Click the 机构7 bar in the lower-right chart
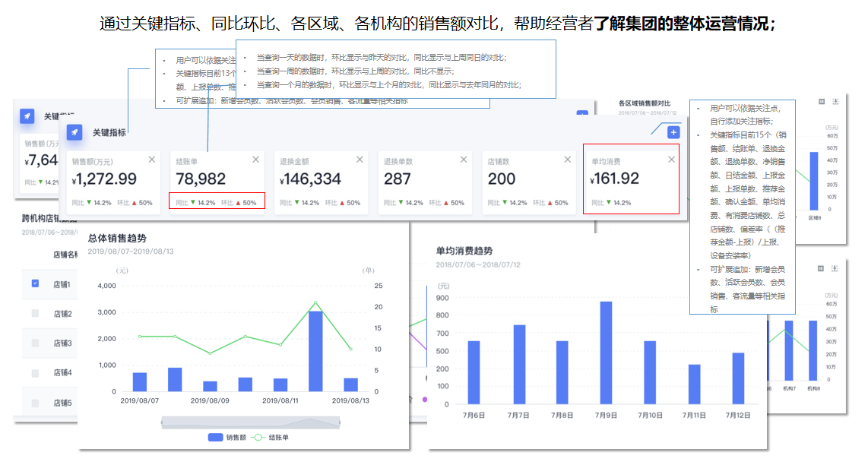The height and width of the screenshot is (462, 868). pos(789,350)
